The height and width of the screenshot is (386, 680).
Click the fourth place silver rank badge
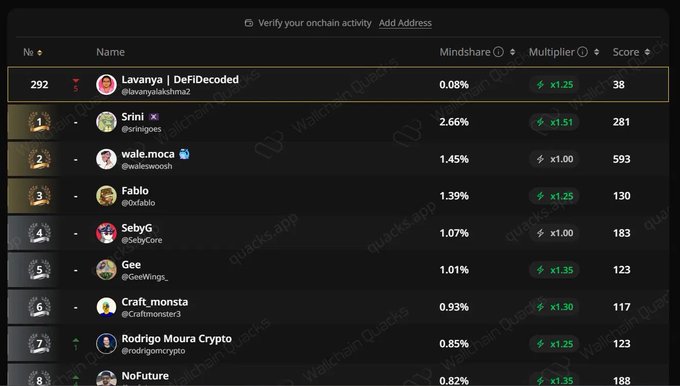[x=39, y=233]
